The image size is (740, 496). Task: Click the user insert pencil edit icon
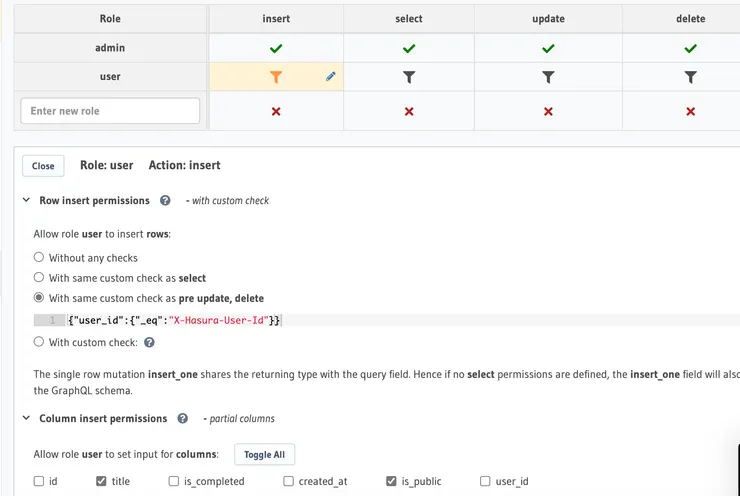coord(331,77)
